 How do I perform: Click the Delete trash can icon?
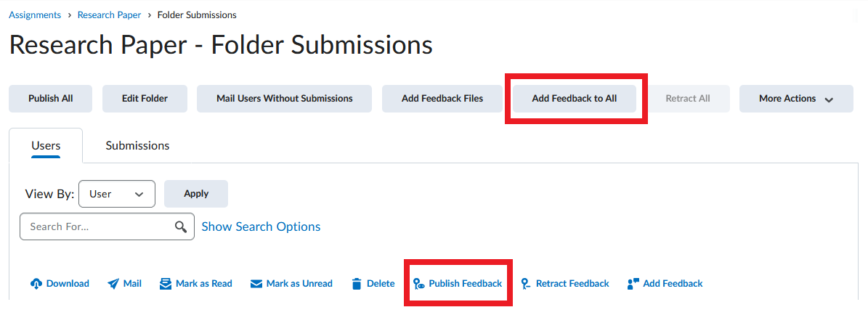357,284
